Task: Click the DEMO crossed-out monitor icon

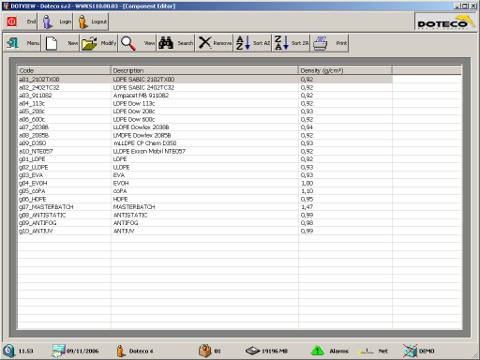Action: tap(410, 351)
